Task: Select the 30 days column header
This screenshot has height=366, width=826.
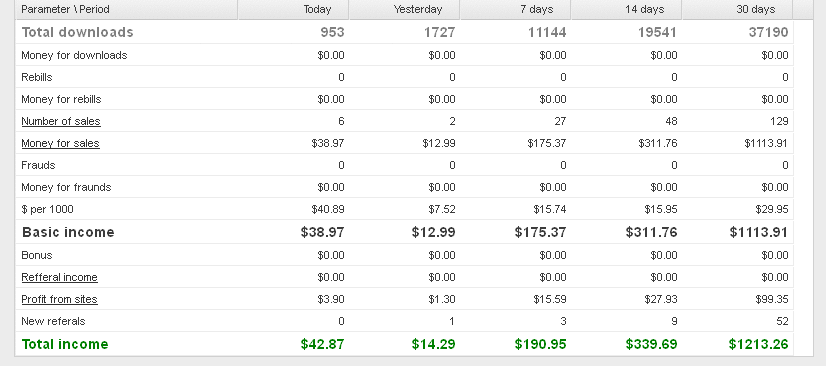Action: 738,9
